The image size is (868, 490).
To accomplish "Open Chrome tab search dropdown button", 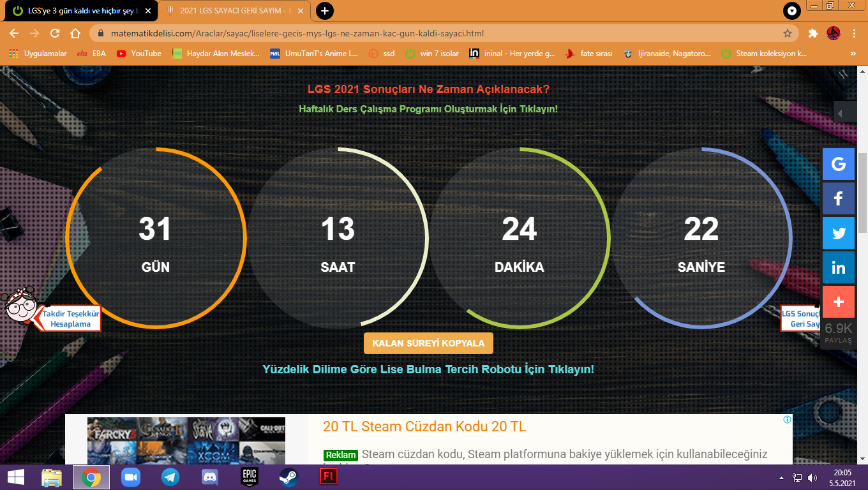I will [x=792, y=11].
